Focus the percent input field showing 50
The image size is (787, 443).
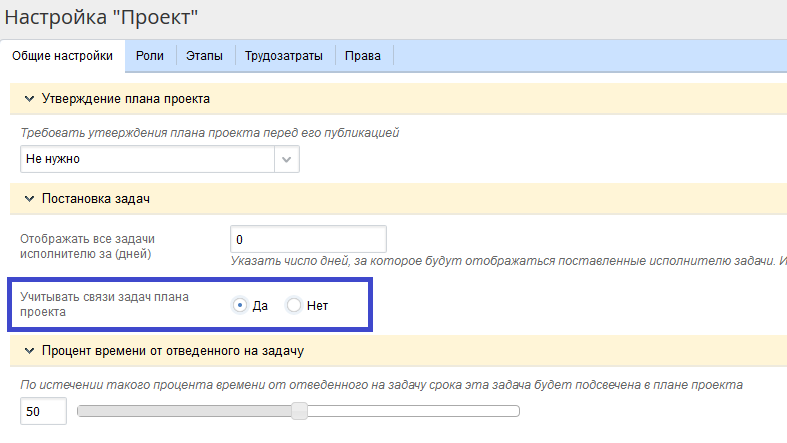click(x=43, y=411)
